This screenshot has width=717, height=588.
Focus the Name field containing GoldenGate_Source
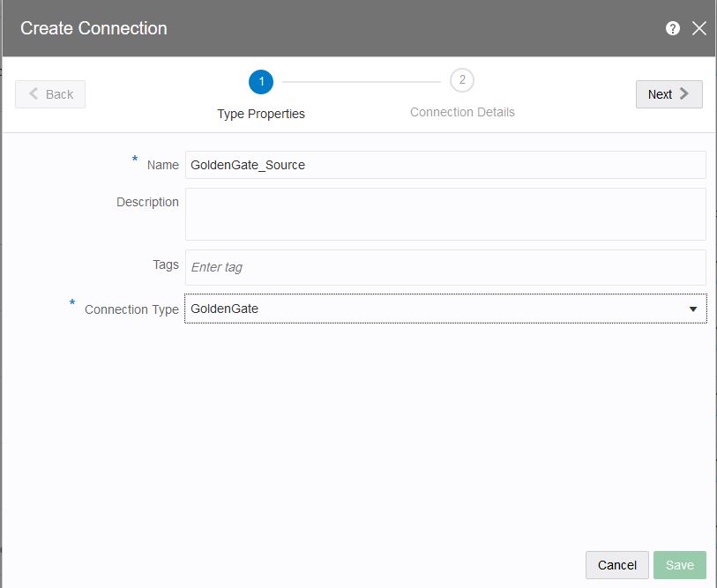pos(445,165)
